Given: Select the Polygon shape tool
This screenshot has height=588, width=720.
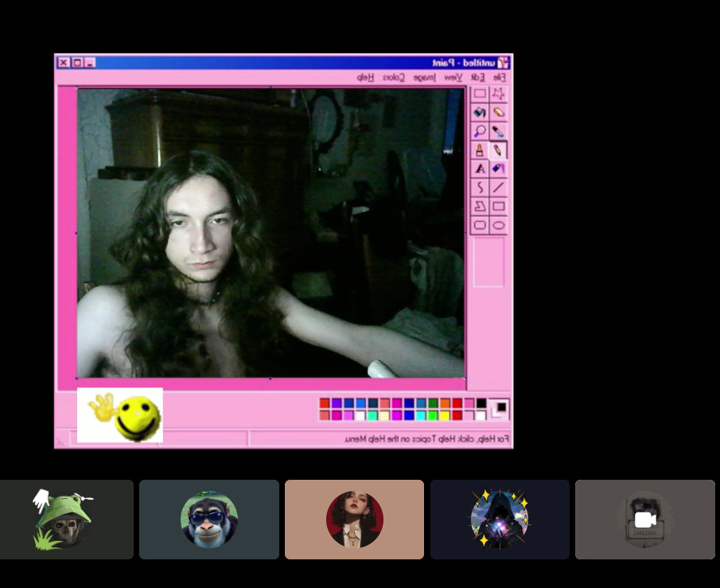Looking at the screenshot, I should pyautogui.click(x=480, y=206).
